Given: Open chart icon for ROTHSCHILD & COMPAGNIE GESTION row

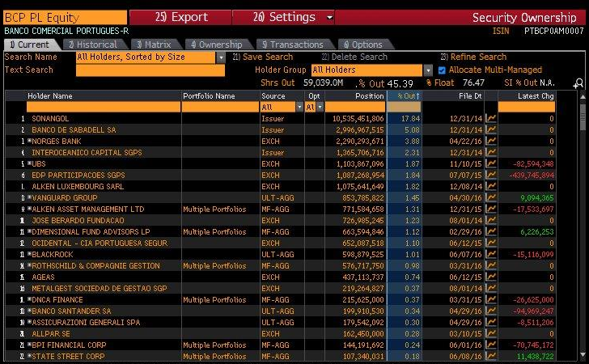Looking at the screenshot, I should click(x=490, y=265).
